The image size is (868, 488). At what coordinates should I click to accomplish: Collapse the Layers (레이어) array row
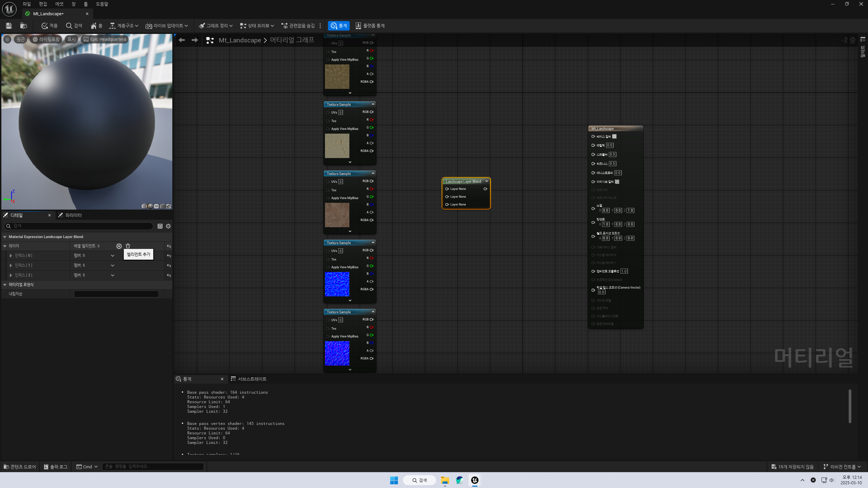coord(5,246)
